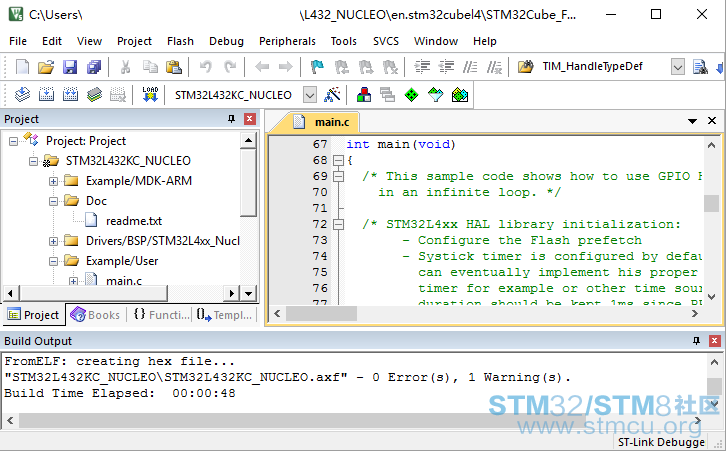Image resolution: width=726 pixels, height=451 pixels.
Task: Copy selection using the Copy icon
Action: tap(150, 67)
